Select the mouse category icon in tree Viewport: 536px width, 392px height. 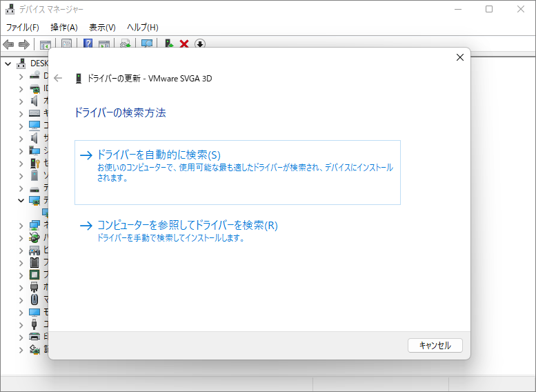pyautogui.click(x=34, y=300)
